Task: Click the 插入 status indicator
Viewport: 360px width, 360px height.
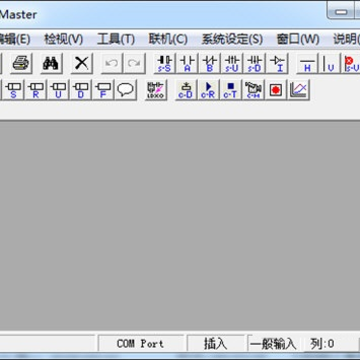Action: [216, 343]
